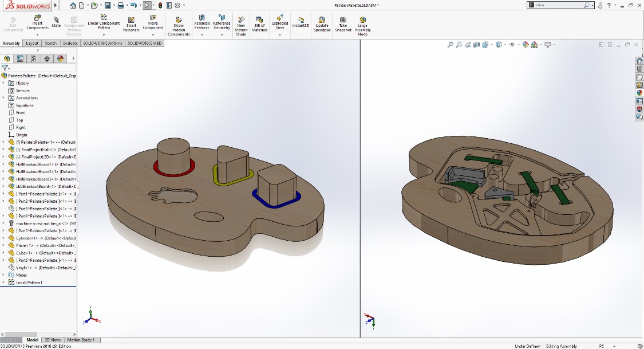Image resolution: width=644 pixels, height=349 pixels.
Task: Open Linear Component Pattern tool
Action: (104, 22)
